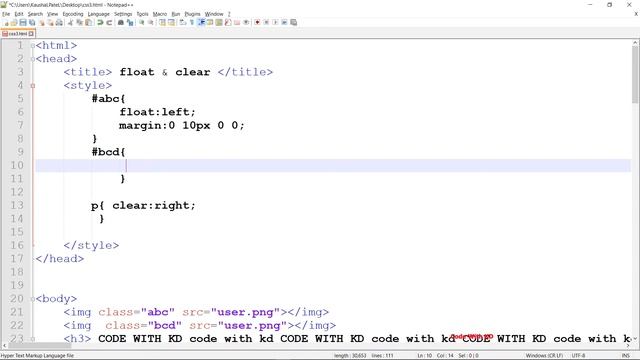Stop macro recording toolbar icon

[x=266, y=22]
